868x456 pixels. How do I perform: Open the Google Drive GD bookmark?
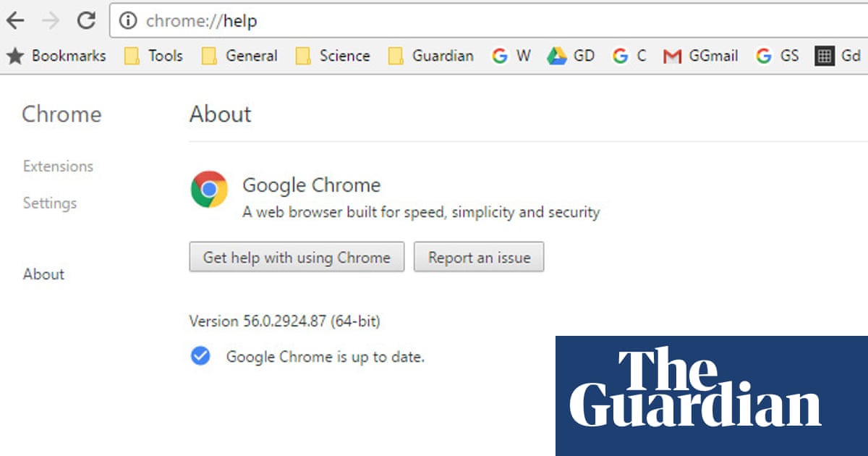[571, 56]
